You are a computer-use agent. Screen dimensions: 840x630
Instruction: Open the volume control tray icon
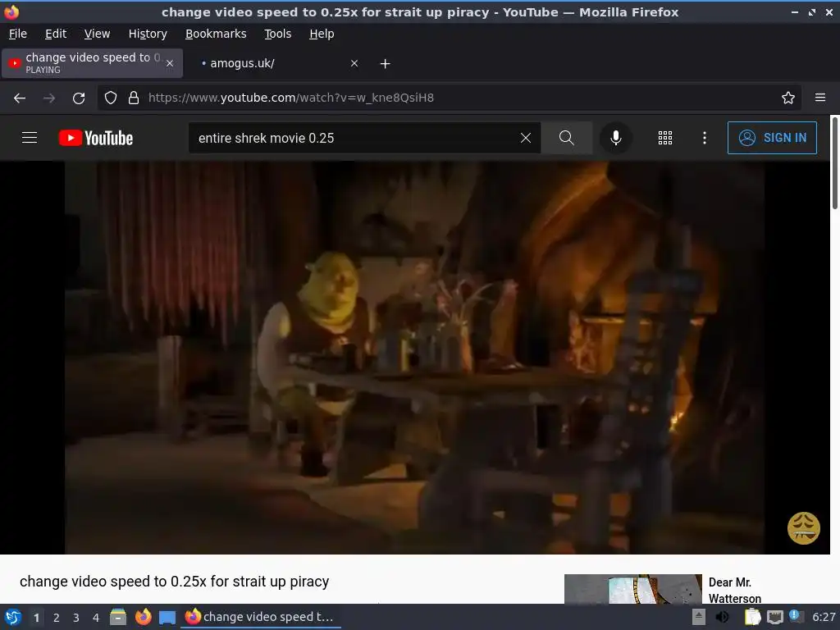click(x=723, y=617)
